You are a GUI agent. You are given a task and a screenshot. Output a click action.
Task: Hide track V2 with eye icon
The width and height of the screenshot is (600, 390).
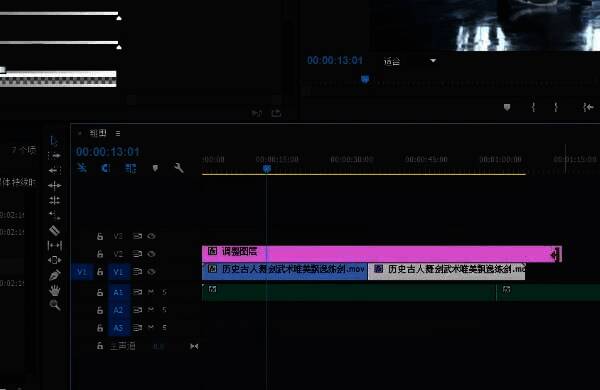coord(152,254)
